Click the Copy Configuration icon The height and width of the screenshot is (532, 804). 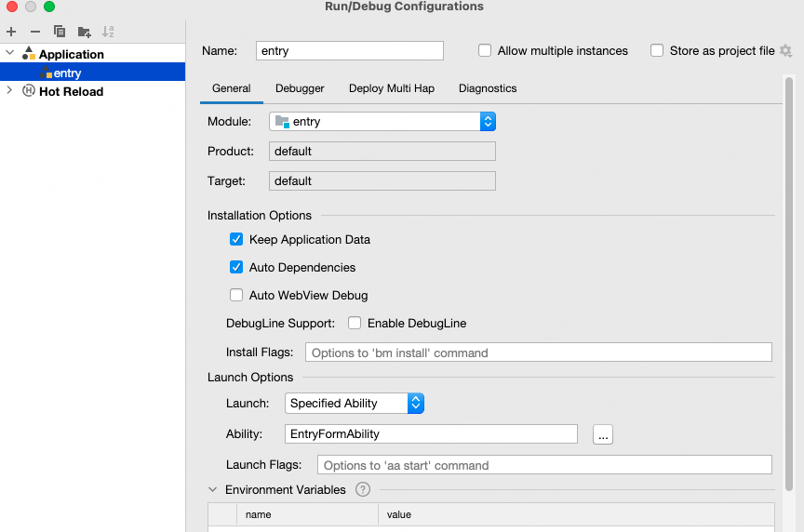click(60, 32)
